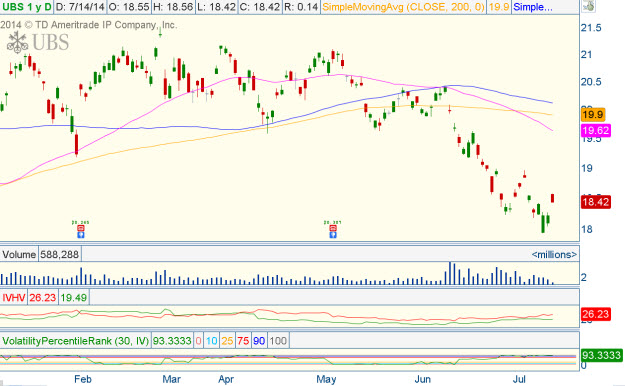This screenshot has width=625, height=386.
Task: Click the blue earnings lightbulb icon in February
Action: [x=81, y=235]
